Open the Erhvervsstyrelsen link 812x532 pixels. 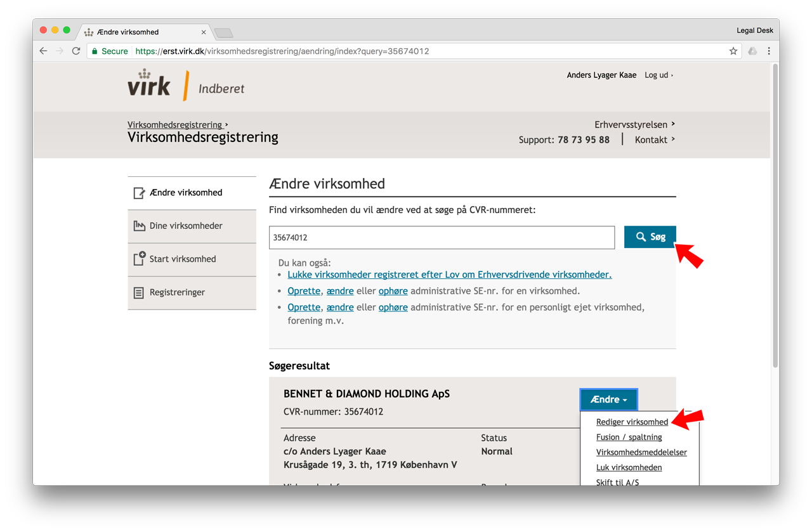(x=634, y=124)
